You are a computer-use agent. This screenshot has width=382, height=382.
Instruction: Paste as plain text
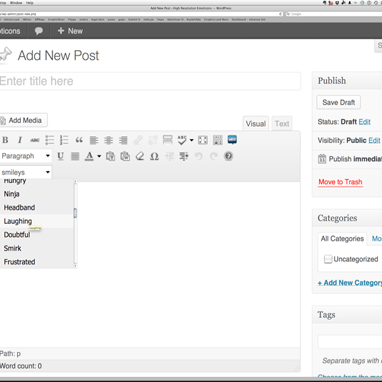pyautogui.click(x=110, y=156)
